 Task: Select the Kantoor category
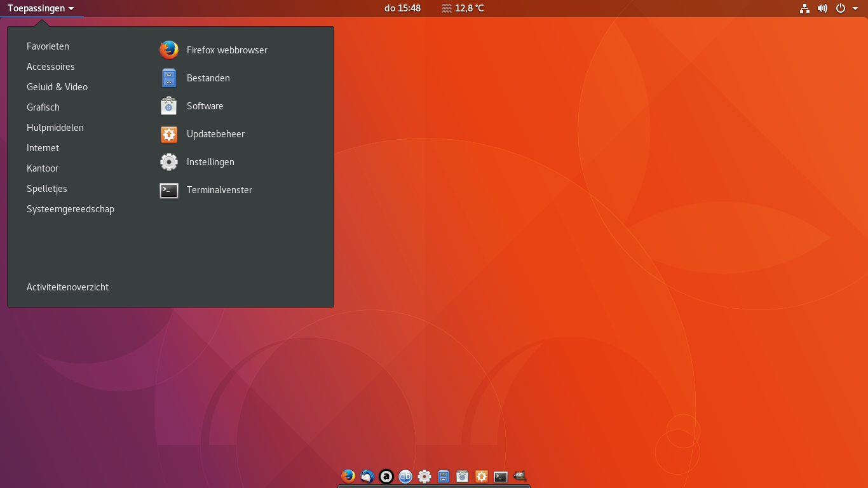43,168
